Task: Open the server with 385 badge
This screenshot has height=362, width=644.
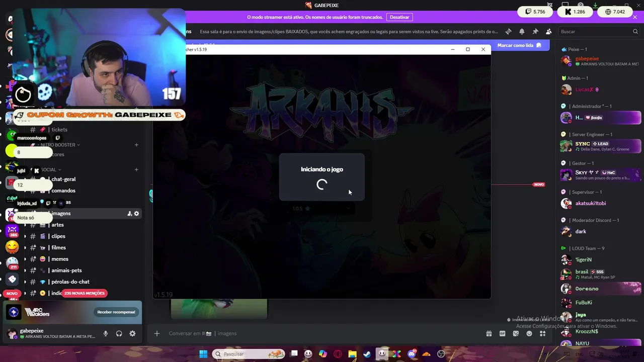Action: tap(12, 231)
